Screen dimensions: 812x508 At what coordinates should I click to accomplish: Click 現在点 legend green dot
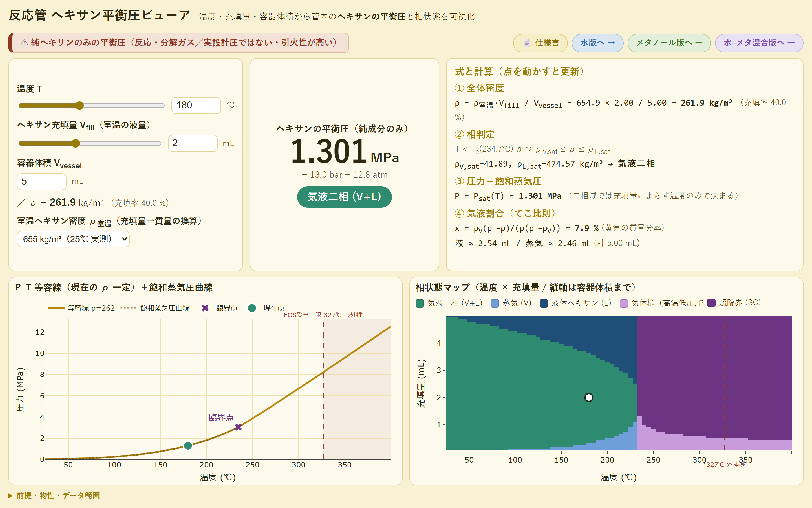click(252, 308)
